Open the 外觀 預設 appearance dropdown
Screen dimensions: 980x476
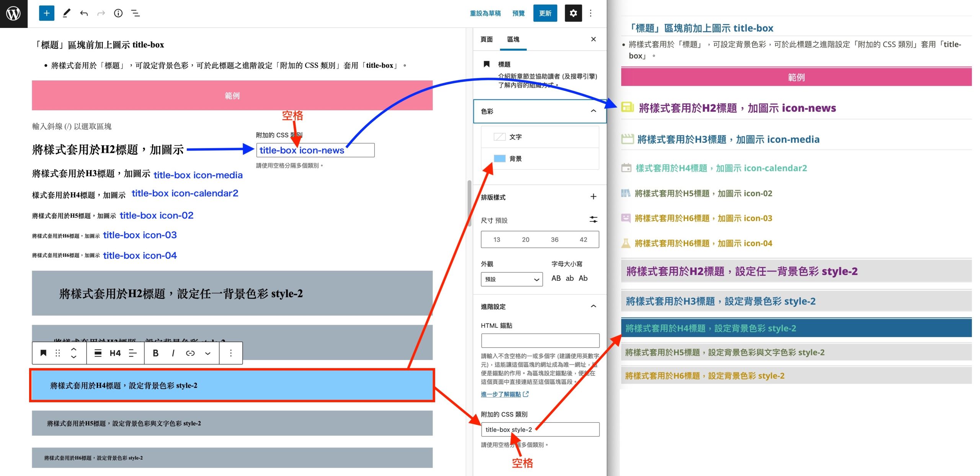[511, 279]
